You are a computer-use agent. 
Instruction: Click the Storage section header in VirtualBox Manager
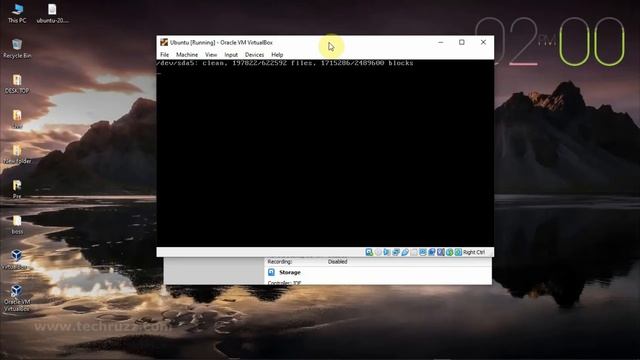290,272
